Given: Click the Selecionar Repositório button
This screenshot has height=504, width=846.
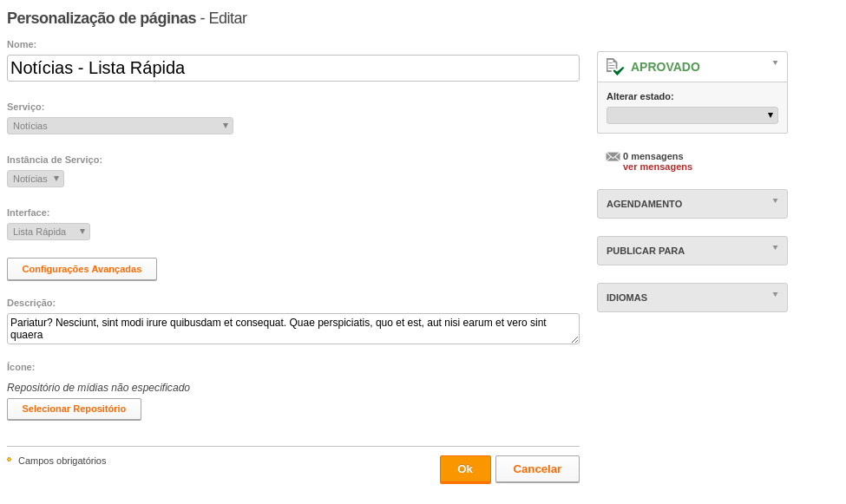Looking at the screenshot, I should click(74, 409).
